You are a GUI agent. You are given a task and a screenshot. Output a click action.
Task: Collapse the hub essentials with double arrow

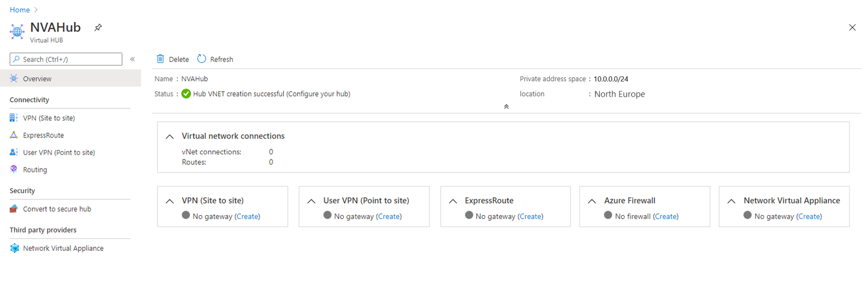click(506, 107)
